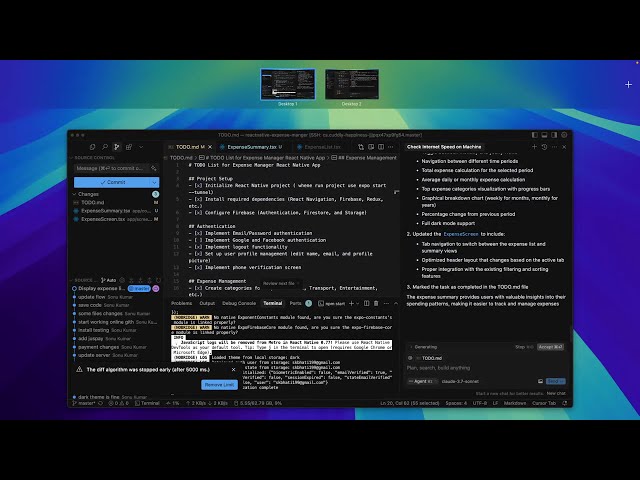Close the TODO.md editor tab

point(210,147)
